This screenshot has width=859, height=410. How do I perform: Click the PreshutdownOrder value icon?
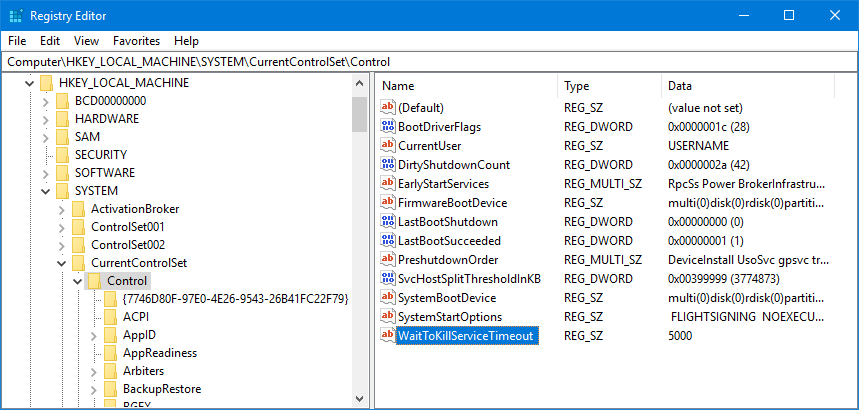coord(388,260)
